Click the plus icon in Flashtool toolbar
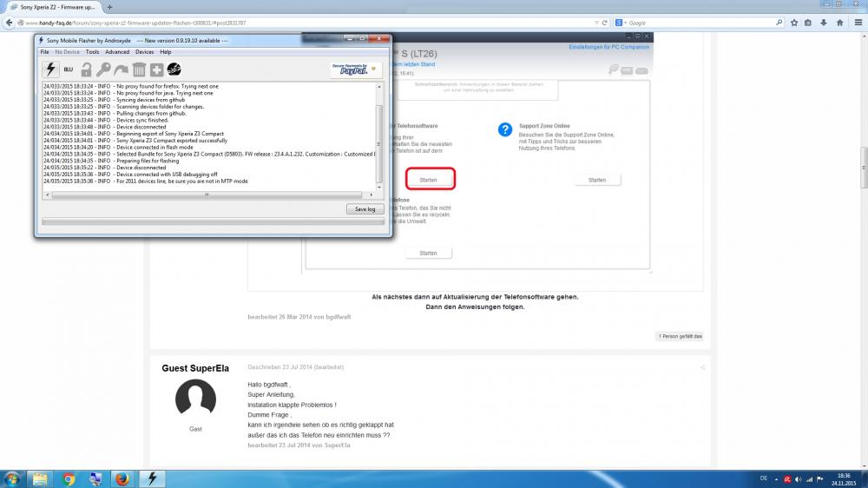 point(156,69)
